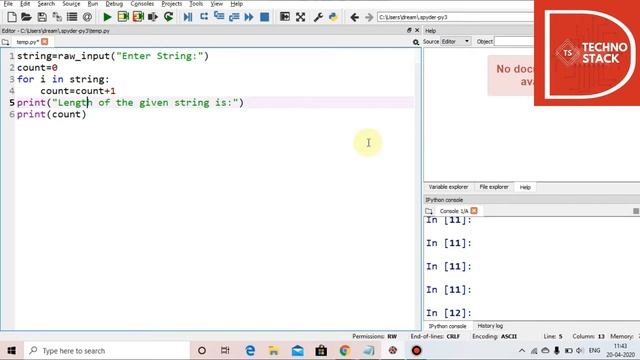The height and width of the screenshot is (360, 640).
Task: Open the file list management icon
Action: (72, 17)
